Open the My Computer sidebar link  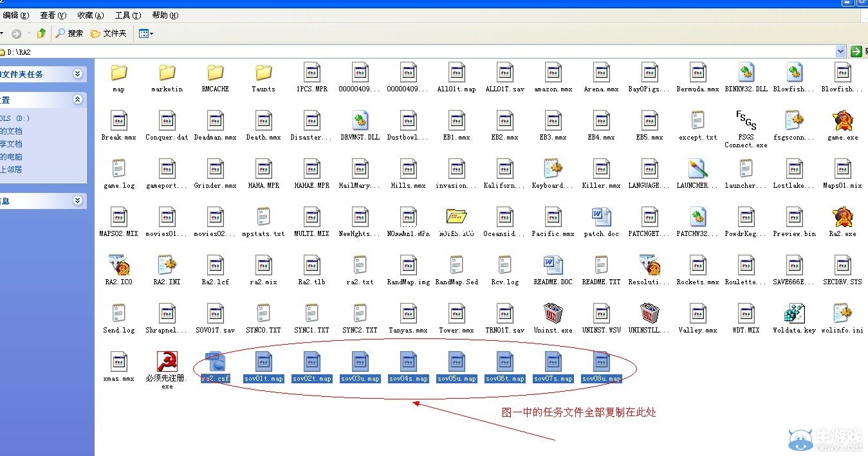(x=11, y=157)
